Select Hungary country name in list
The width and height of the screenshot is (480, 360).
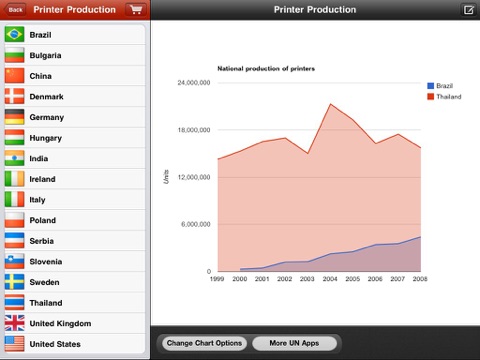(x=46, y=138)
